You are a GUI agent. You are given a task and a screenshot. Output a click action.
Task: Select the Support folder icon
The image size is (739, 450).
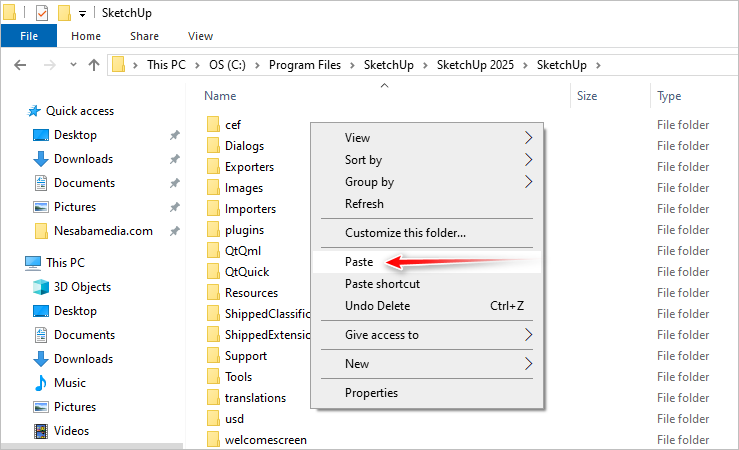213,355
